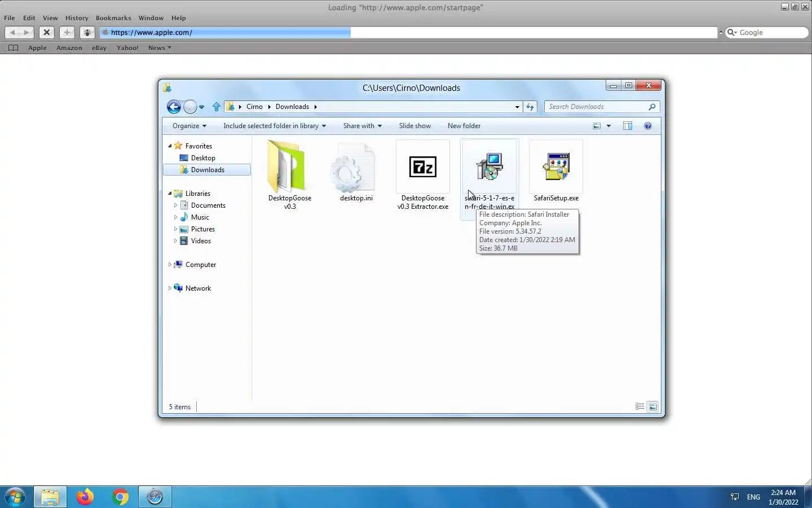
Task: Click the search magnifier in Search Downloads
Action: (x=652, y=107)
